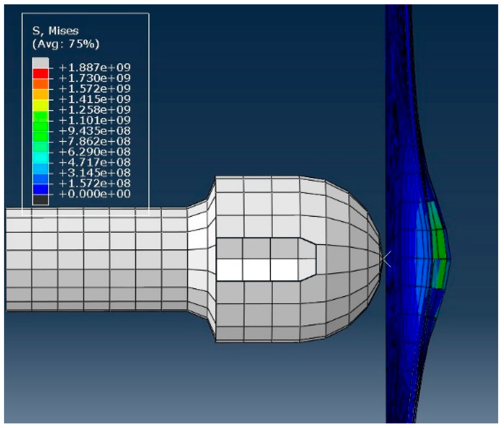Click the "S, Mises" legend title
The image size is (504, 428).
(x=56, y=31)
